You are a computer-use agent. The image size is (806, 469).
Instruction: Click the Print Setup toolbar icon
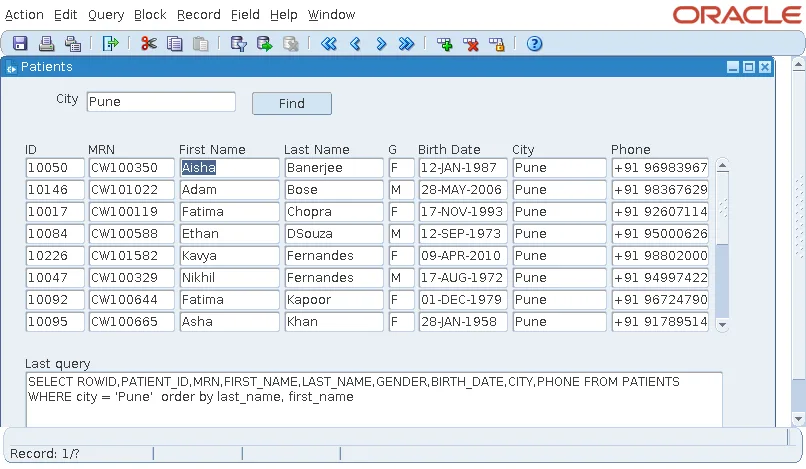[x=72, y=44]
